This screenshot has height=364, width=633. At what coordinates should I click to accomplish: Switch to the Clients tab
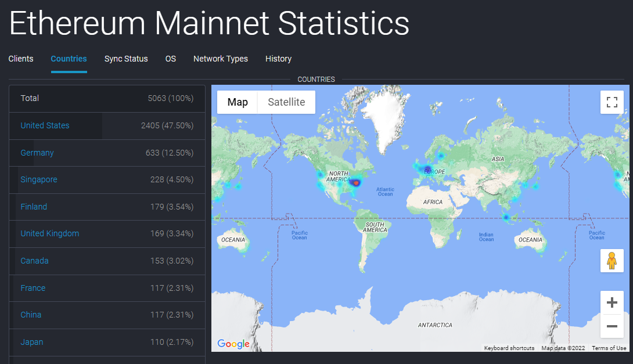point(21,59)
